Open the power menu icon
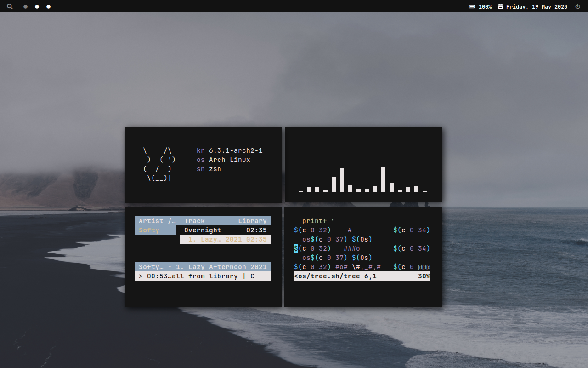 [x=578, y=6]
